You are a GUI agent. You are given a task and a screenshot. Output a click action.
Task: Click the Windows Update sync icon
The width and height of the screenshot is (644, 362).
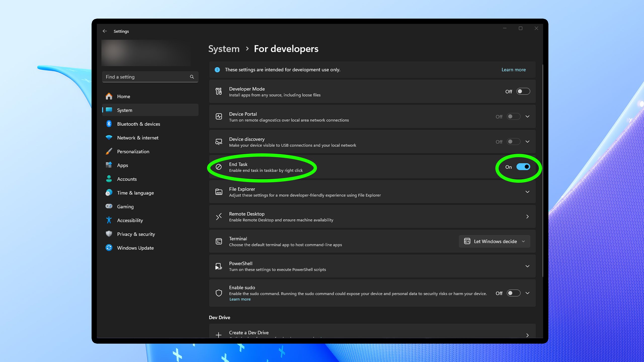point(109,248)
